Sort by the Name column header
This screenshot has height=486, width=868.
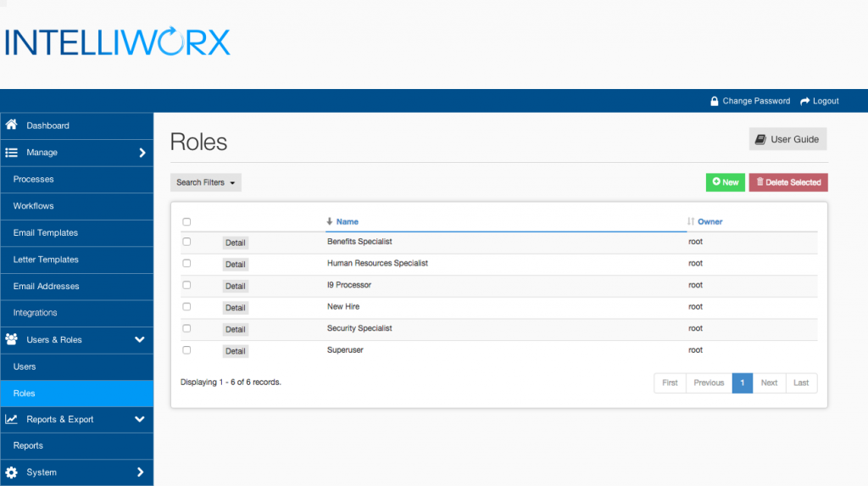(347, 221)
